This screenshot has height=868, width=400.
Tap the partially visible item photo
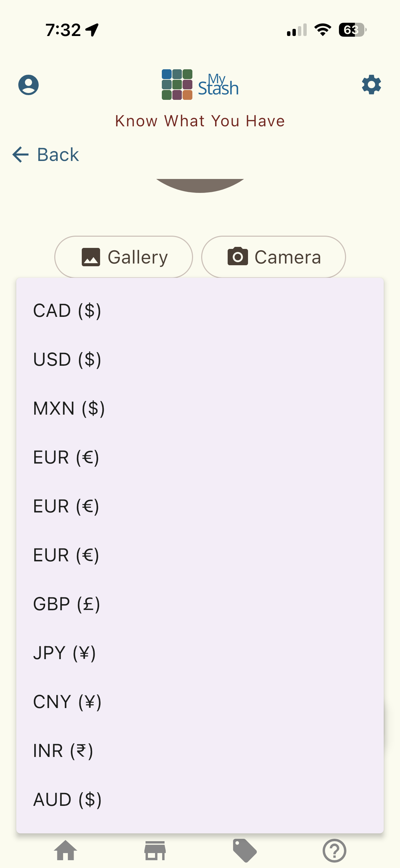[x=200, y=185]
